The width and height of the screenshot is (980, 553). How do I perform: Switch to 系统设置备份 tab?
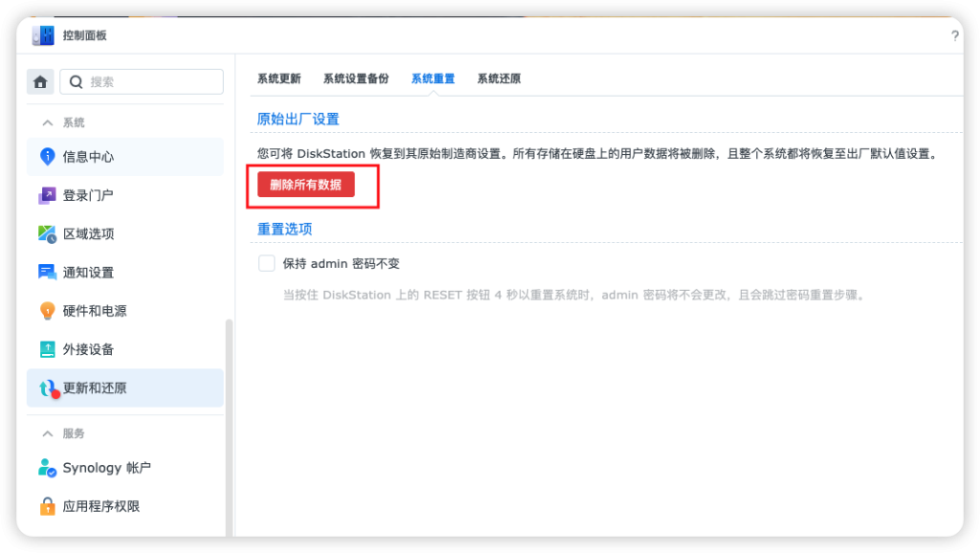point(356,78)
